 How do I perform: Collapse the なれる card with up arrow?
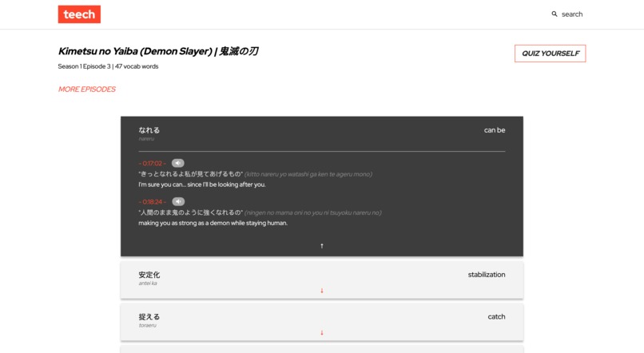tap(322, 246)
